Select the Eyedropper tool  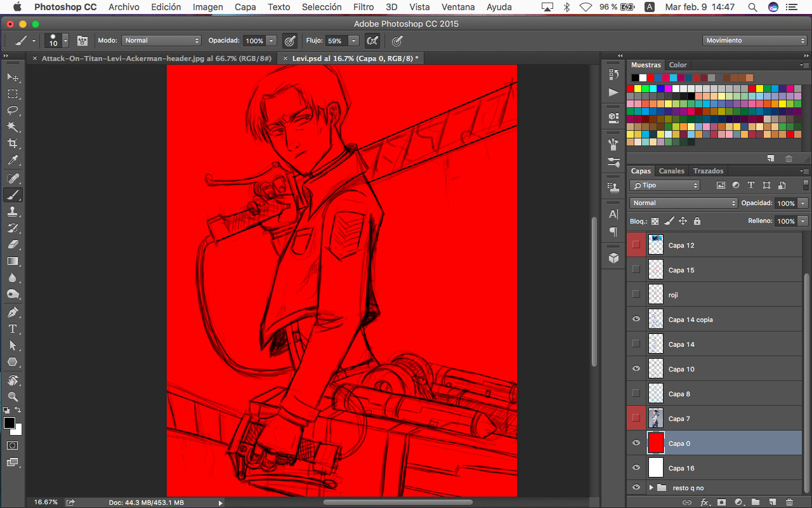pos(13,161)
